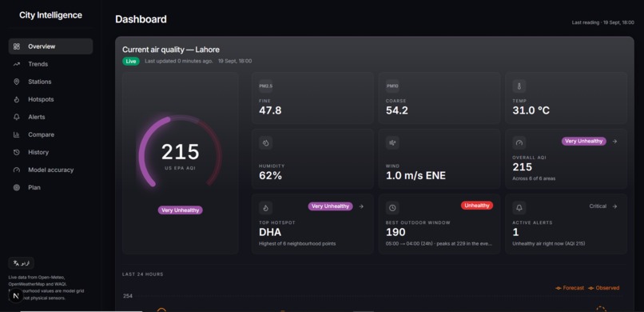Click the LAST 24 HOURS chart heading
Image resolution: width=644 pixels, height=312 pixels.
[142, 274]
